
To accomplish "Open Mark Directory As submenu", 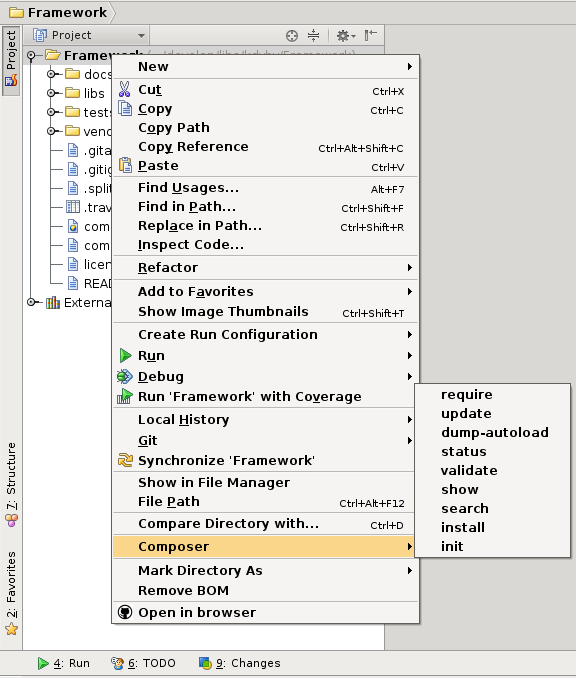I will click(x=265, y=571).
